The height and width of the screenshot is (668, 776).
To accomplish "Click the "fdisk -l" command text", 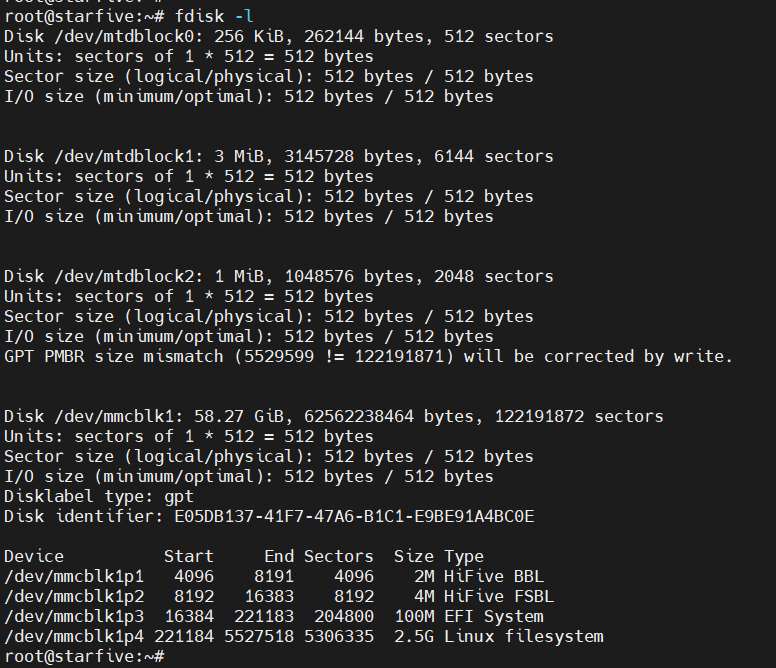I will point(214,16).
